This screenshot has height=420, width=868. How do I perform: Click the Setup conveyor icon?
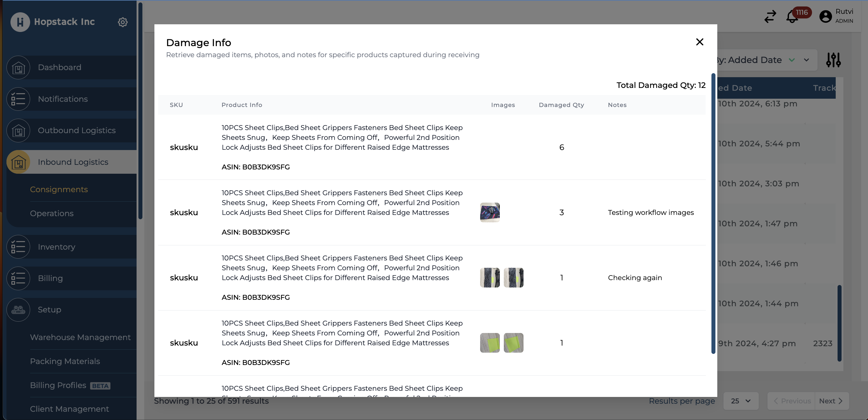coord(18,310)
